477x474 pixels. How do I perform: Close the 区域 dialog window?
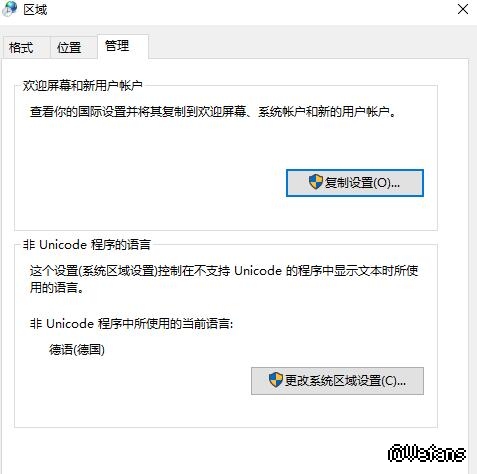pyautogui.click(x=463, y=9)
